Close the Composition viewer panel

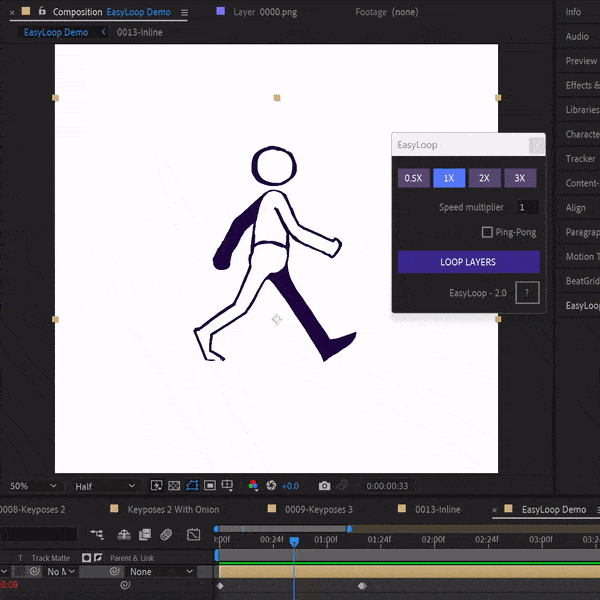coord(12,13)
